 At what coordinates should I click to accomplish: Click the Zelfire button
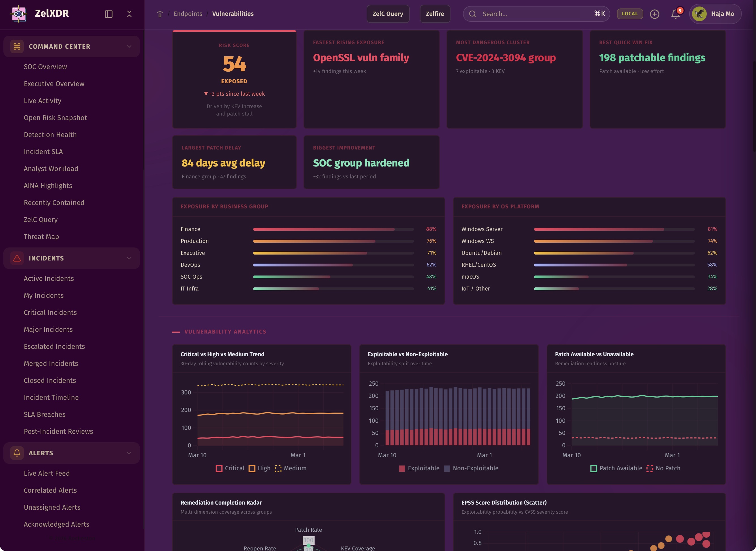pyautogui.click(x=435, y=14)
